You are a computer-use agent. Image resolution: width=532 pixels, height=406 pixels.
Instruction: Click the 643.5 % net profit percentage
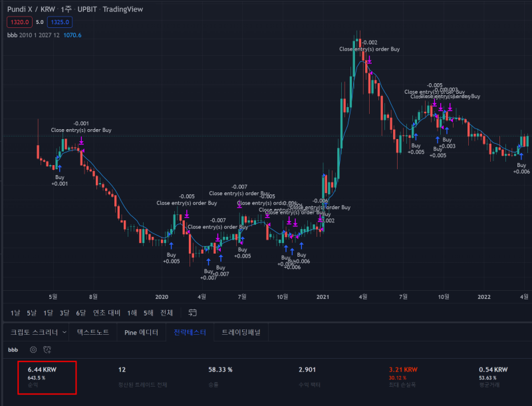click(37, 378)
